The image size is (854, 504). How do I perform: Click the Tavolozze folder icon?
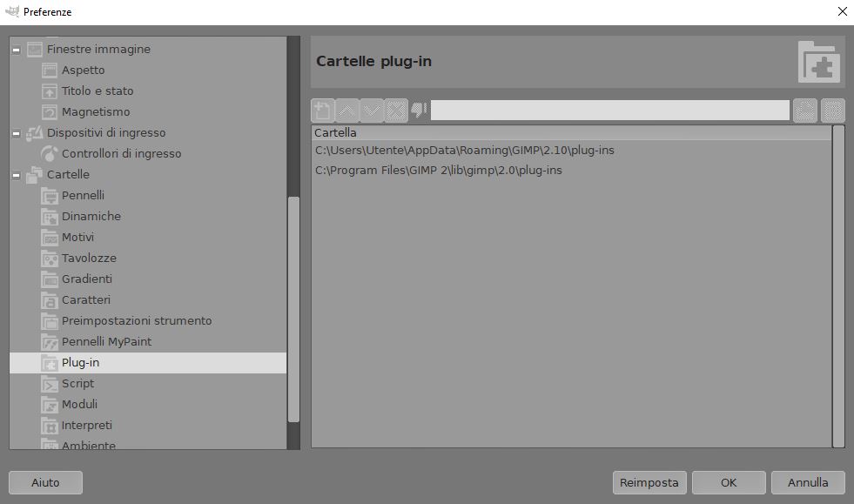pyautogui.click(x=50, y=259)
